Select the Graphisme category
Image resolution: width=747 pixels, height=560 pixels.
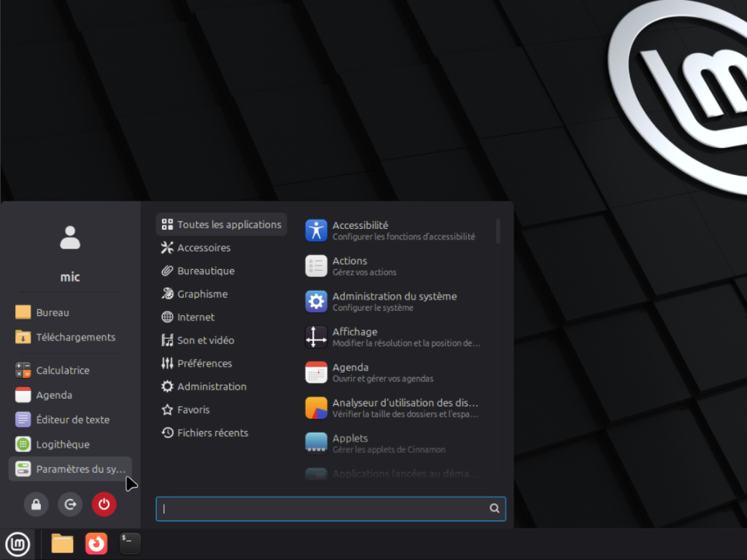(x=222, y=294)
